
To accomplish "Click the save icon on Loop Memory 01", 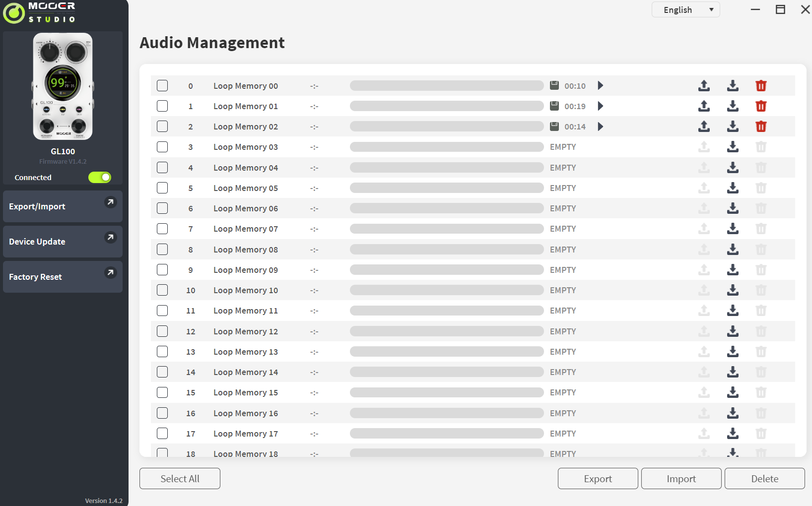I will pyautogui.click(x=554, y=106).
